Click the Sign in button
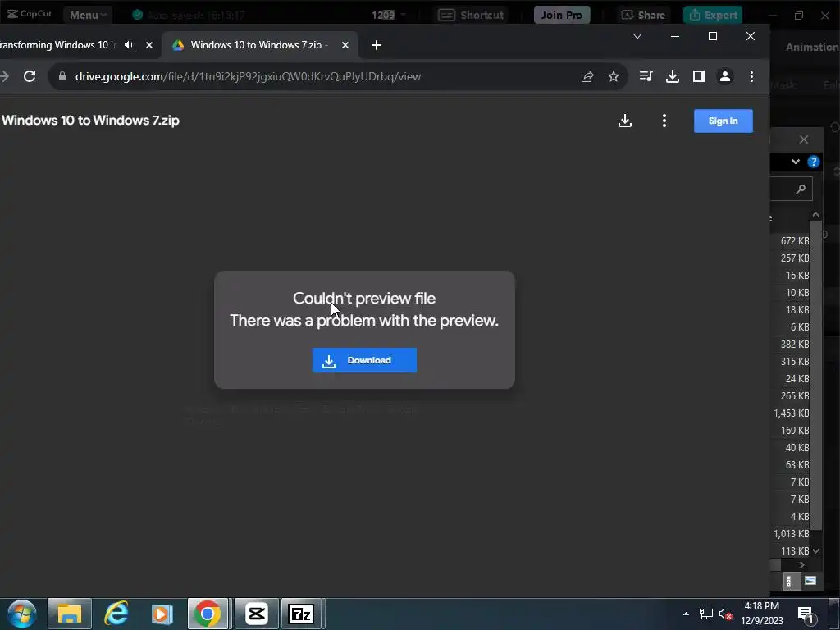 click(724, 121)
